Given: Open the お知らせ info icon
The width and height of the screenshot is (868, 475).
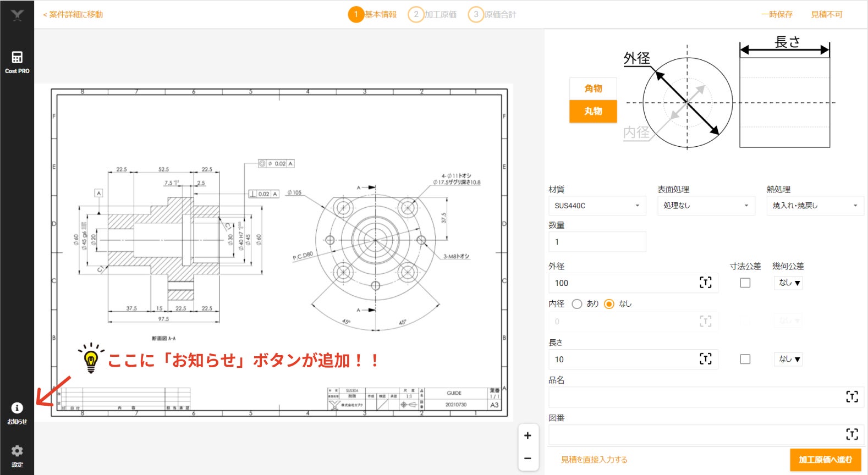Looking at the screenshot, I should click(17, 413).
